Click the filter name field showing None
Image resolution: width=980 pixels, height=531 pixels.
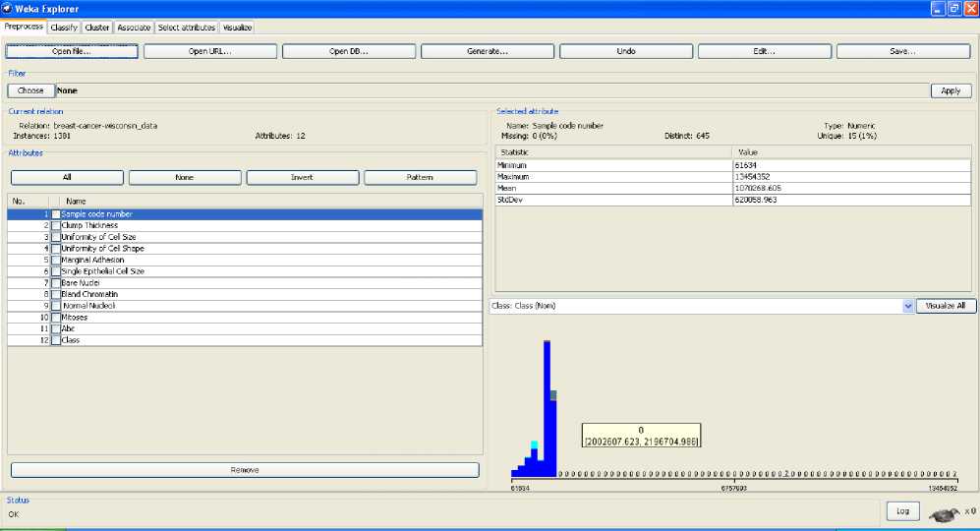491,90
